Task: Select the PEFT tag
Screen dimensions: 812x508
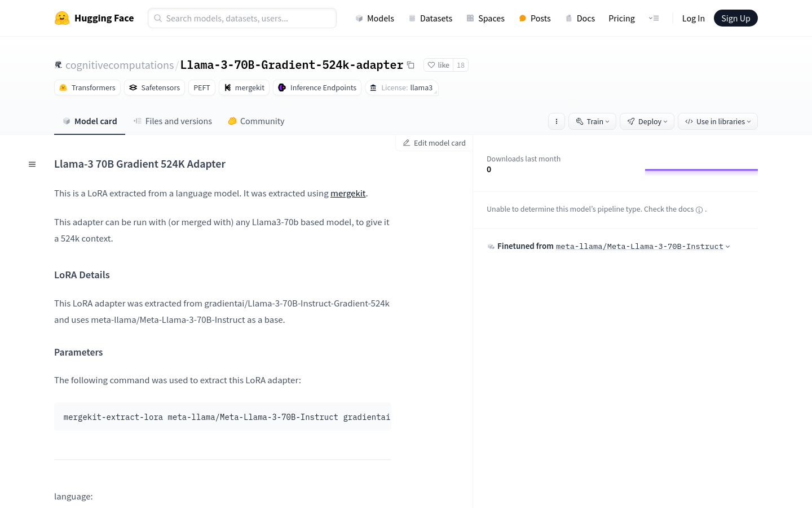Action: 202,87
